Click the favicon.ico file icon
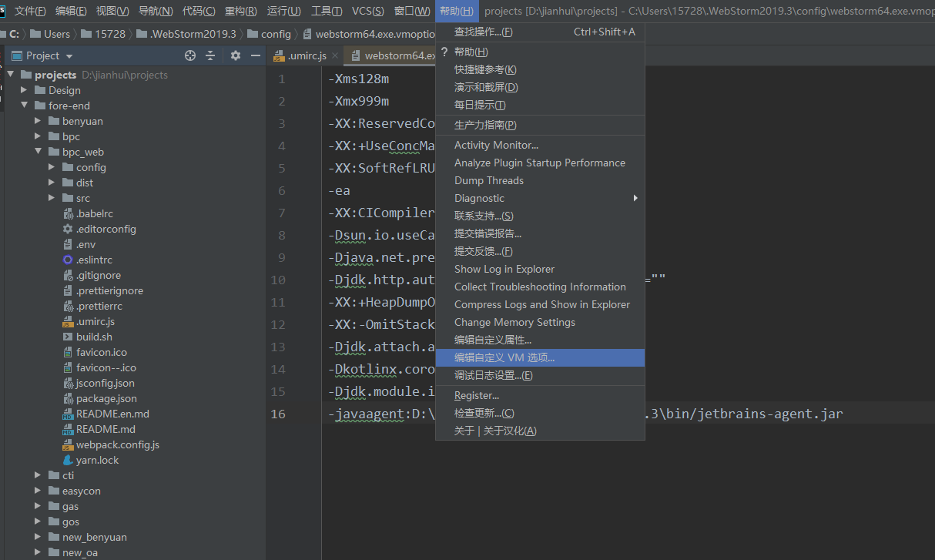Image resolution: width=935 pixels, height=560 pixels. coord(68,352)
